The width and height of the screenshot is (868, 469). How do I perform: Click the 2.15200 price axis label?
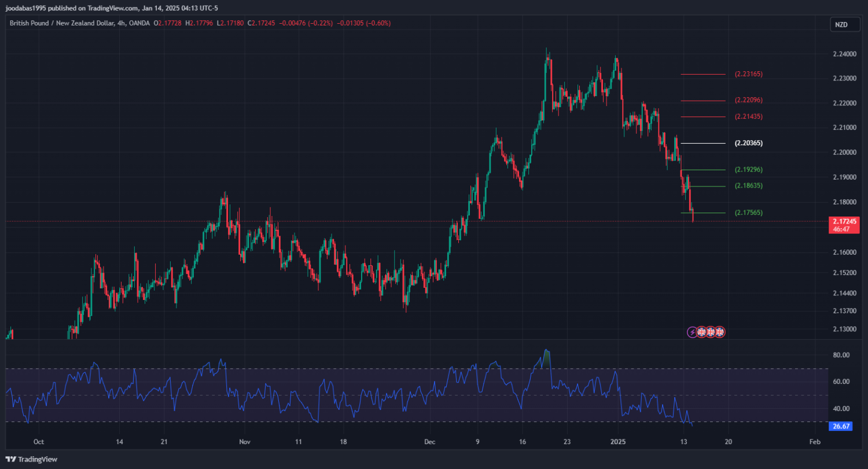pos(844,272)
